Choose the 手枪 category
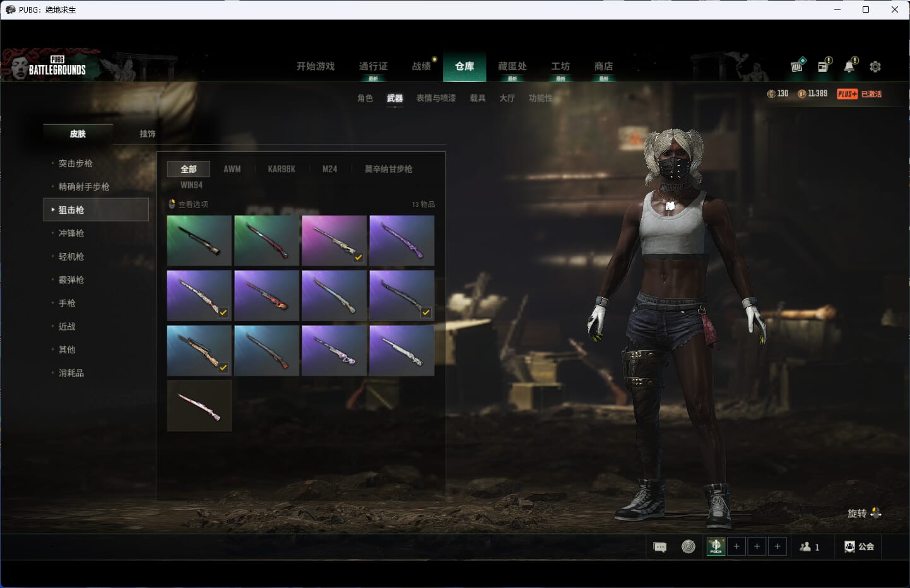 point(67,303)
